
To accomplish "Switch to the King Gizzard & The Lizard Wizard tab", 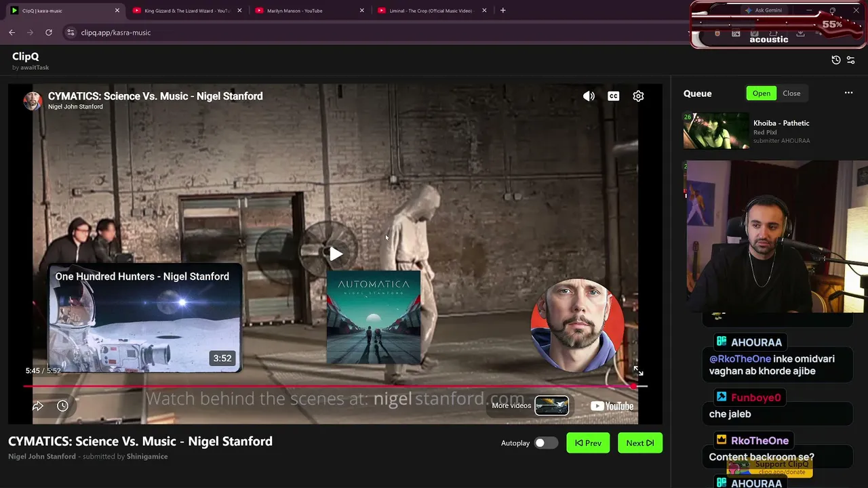I will click(x=187, y=11).
